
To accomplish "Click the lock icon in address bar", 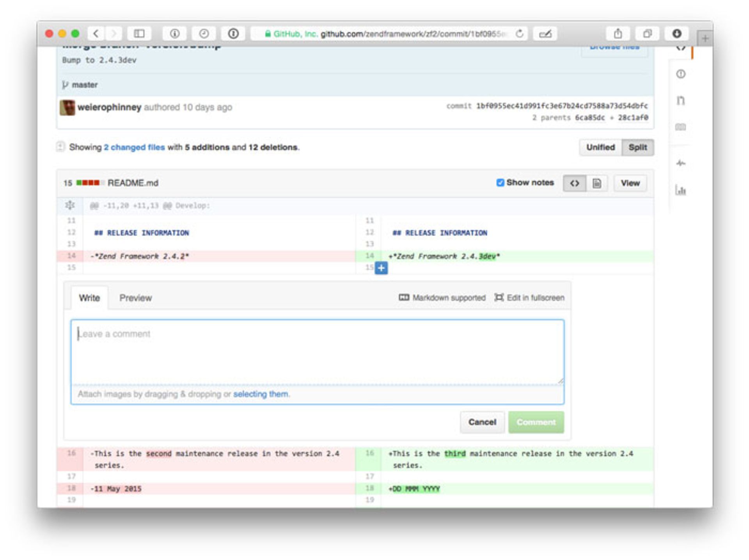I will pos(268,34).
